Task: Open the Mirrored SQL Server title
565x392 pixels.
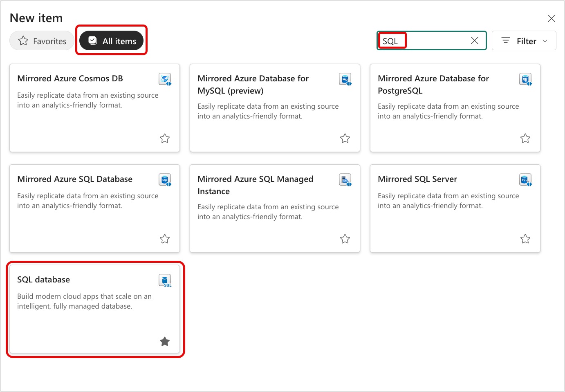Action: coord(417,179)
